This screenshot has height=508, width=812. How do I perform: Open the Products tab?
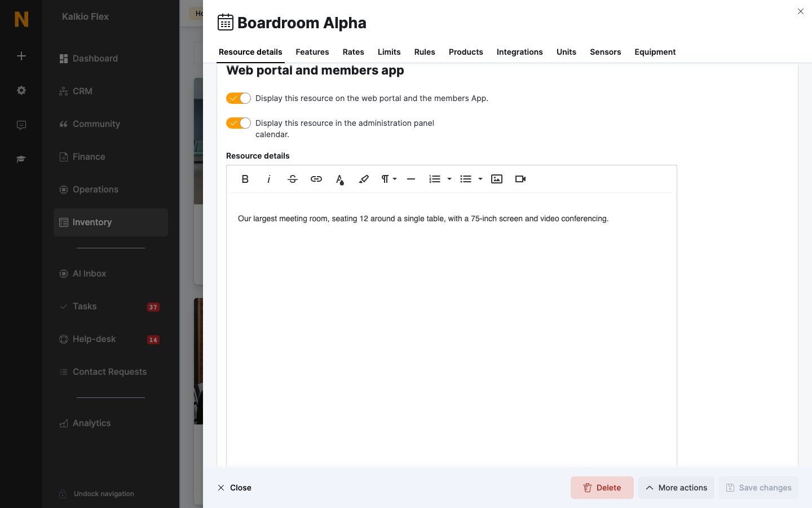pos(466,52)
